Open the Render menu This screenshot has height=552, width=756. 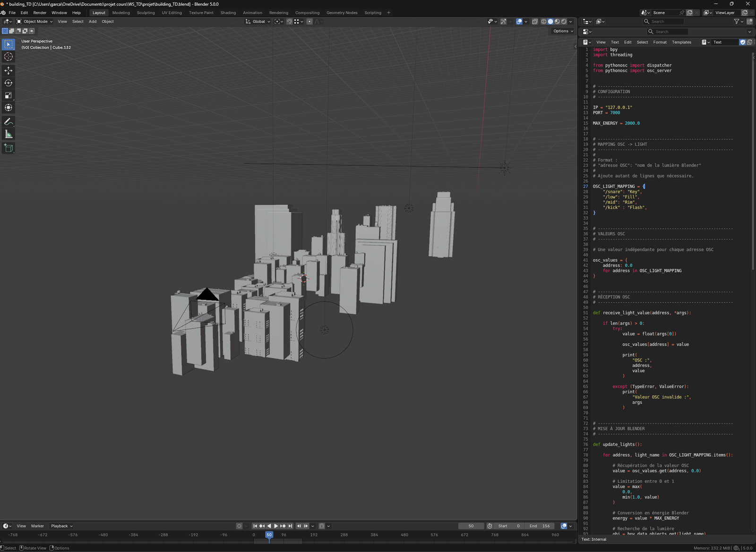coord(40,13)
